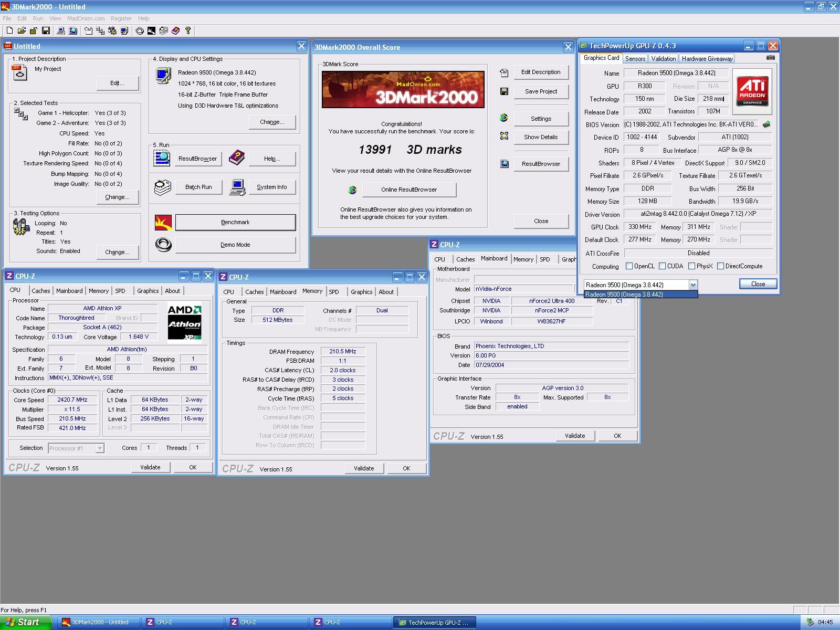This screenshot has width=840, height=630.
Task: Click the floppy icon beside Save Project
Action: pos(504,91)
